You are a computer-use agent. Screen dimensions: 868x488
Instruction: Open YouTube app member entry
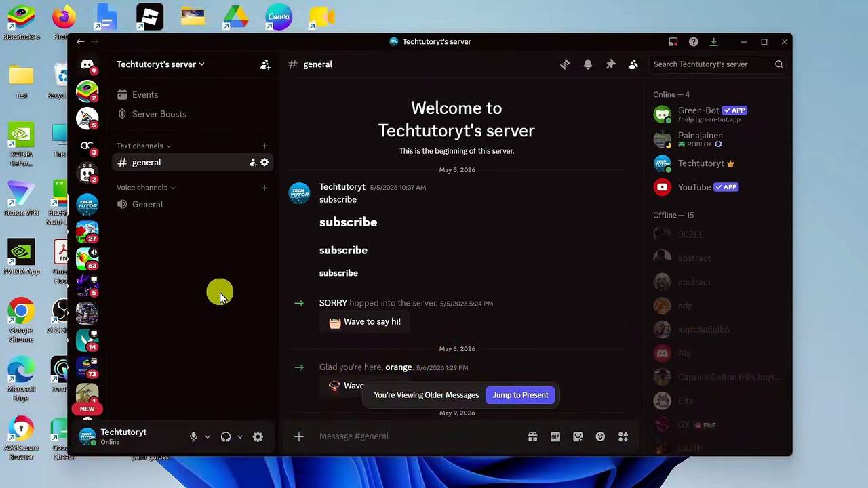[x=717, y=187]
